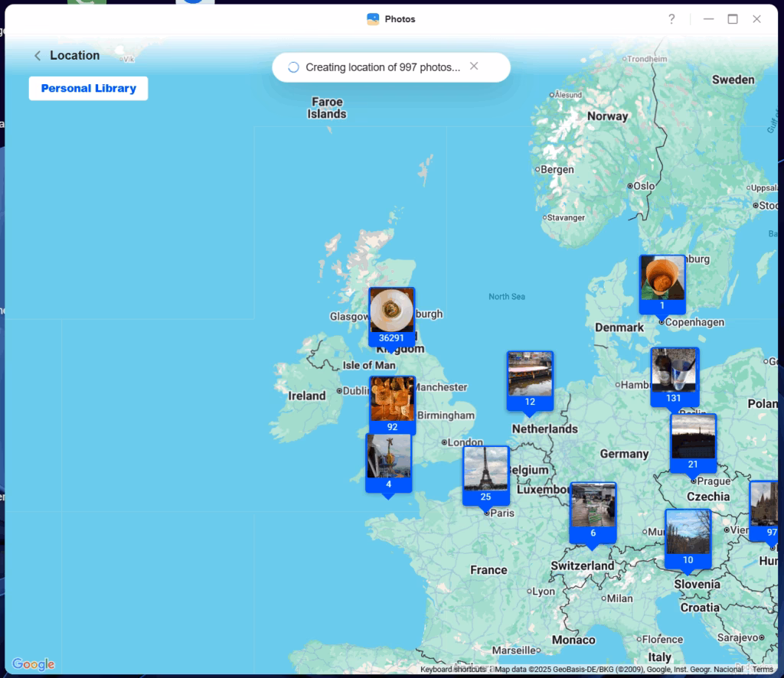Viewport: 784px width, 678px height.
Task: Maximize the Photos window
Action: [x=733, y=19]
